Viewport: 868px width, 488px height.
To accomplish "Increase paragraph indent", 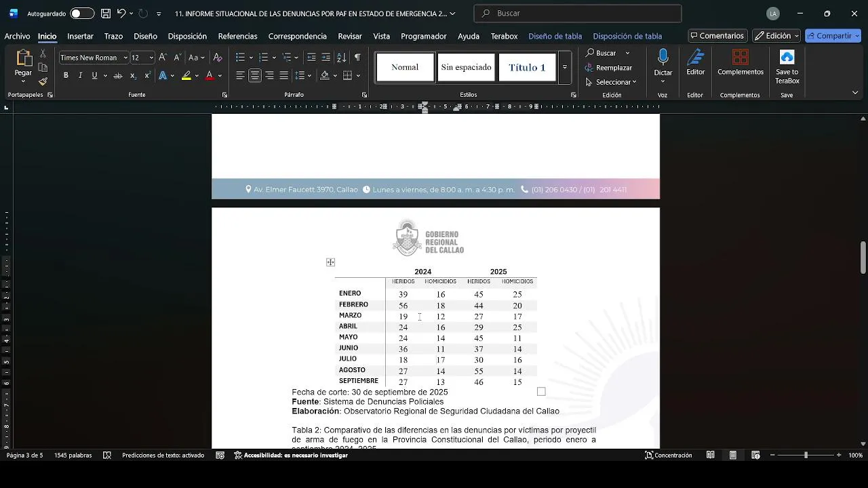I will point(325,58).
